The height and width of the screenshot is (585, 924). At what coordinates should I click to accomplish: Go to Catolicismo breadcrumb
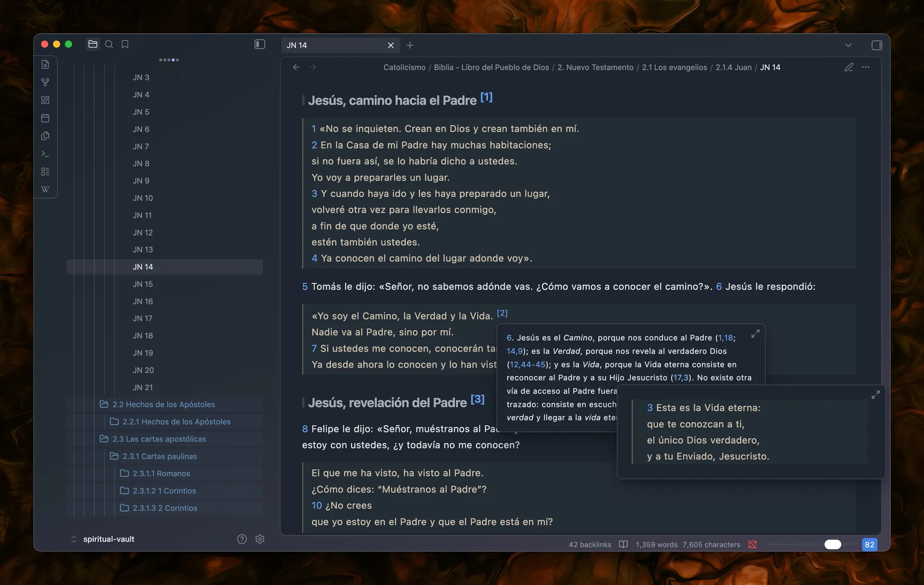click(x=404, y=67)
